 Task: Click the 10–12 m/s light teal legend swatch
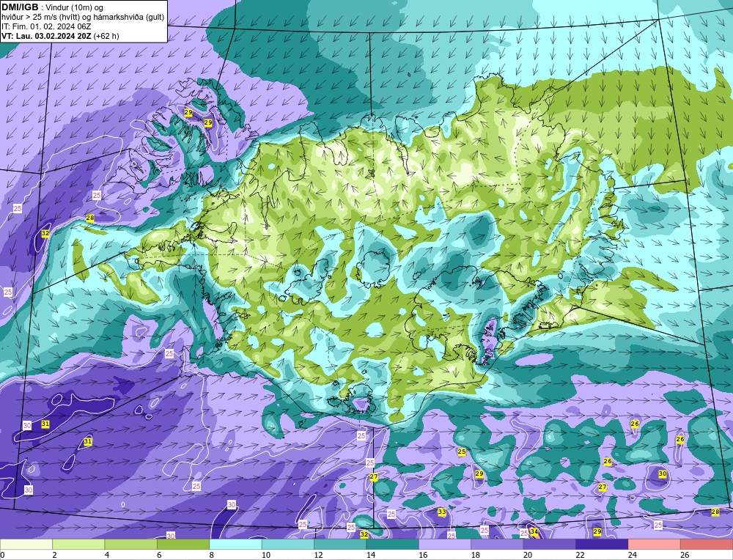coord(288,545)
